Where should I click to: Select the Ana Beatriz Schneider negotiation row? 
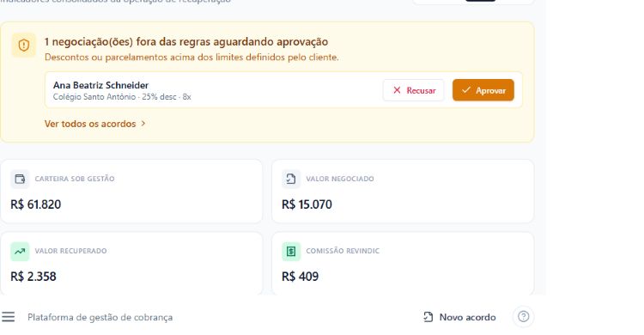[x=283, y=90]
